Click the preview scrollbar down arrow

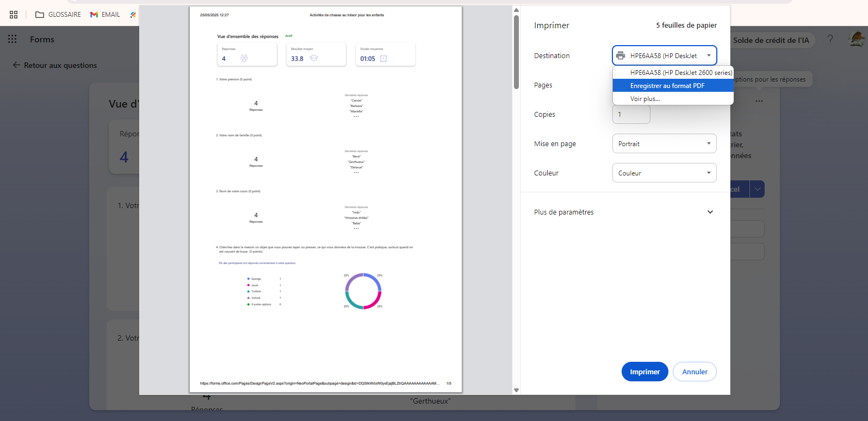click(x=516, y=390)
